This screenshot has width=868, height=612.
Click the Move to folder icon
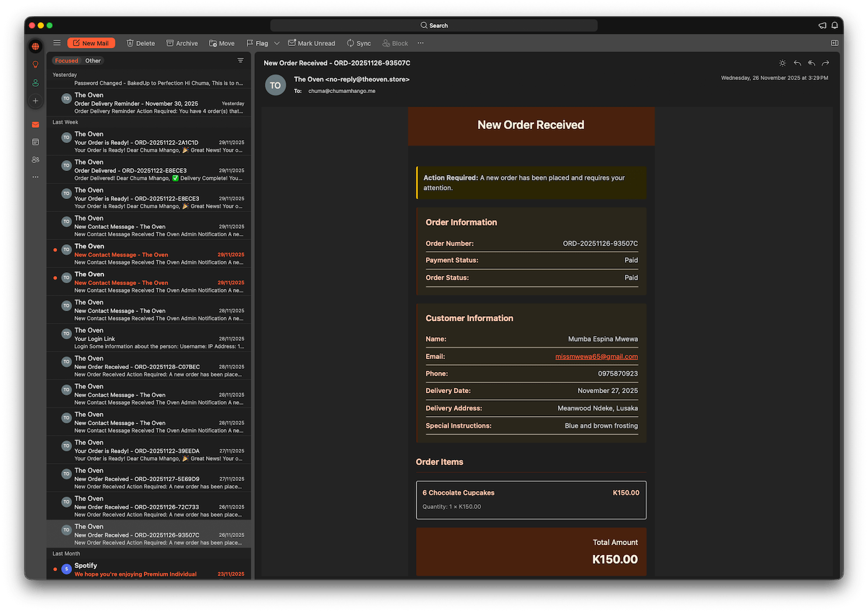(213, 43)
